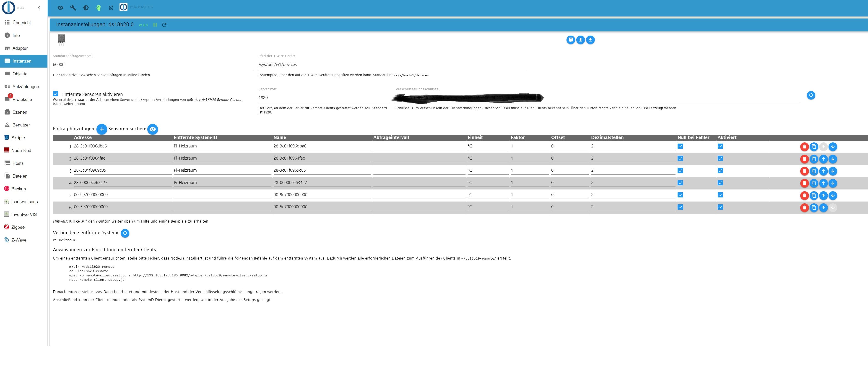Click Eintrag hinzufügen plus button
Image resolution: width=868 pixels, height=391 pixels.
tap(102, 129)
